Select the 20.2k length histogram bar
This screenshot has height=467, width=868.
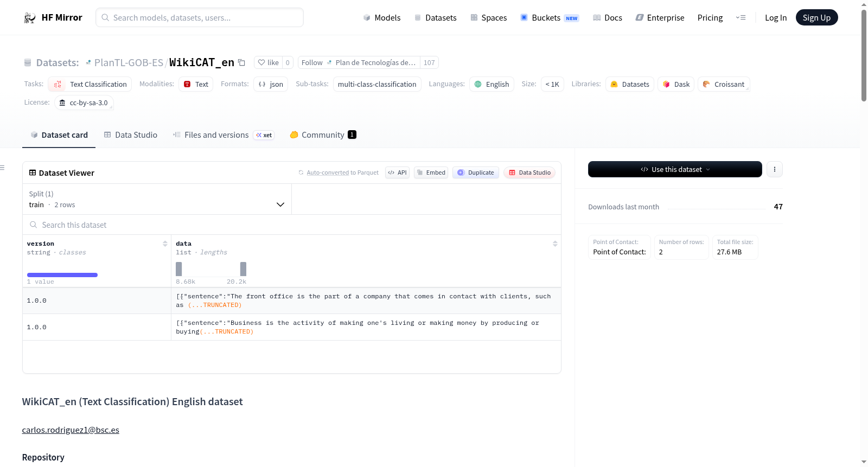click(244, 269)
